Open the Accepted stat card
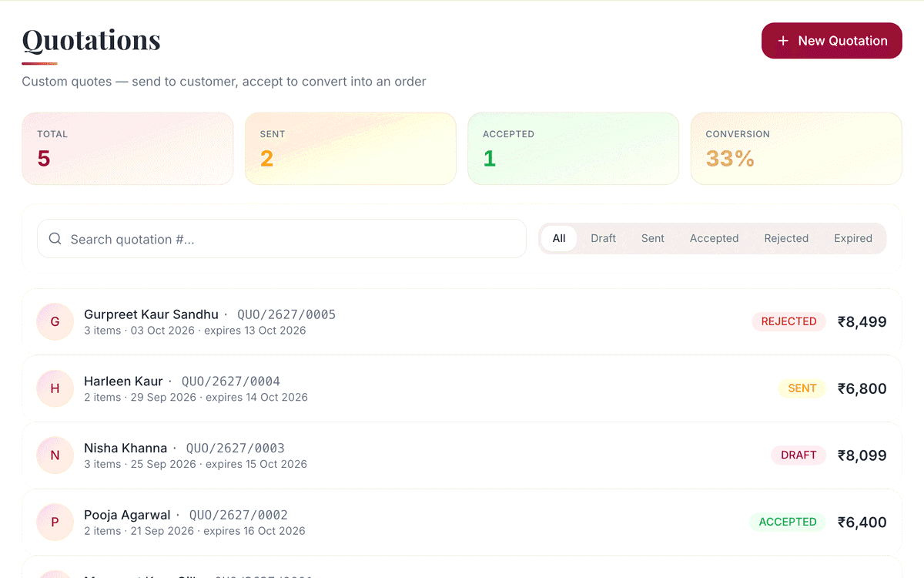The height and width of the screenshot is (578, 924). [x=574, y=149]
